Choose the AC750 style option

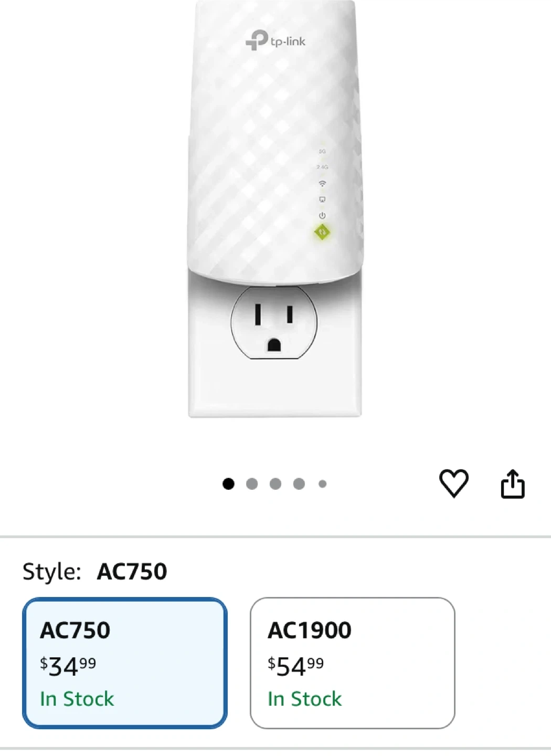pyautogui.click(x=125, y=663)
